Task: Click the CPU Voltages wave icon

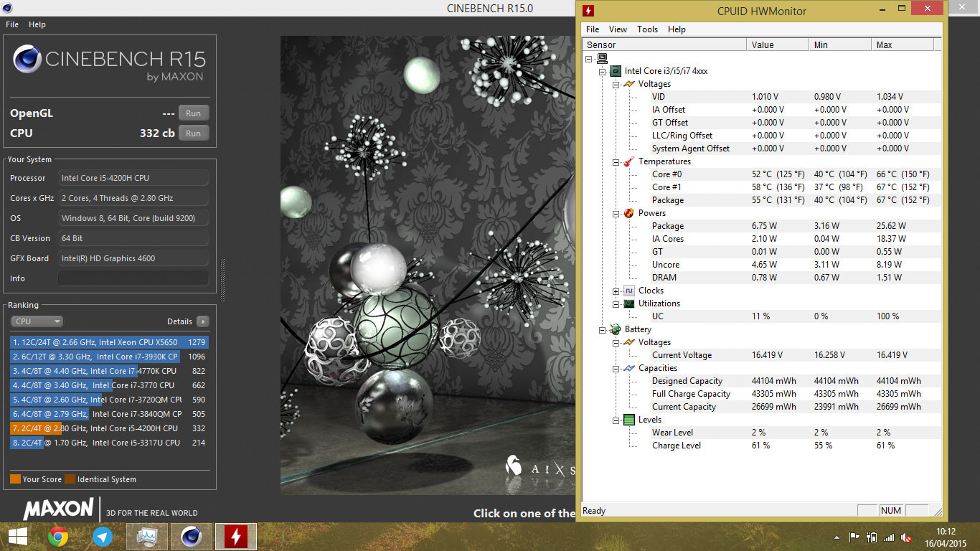Action: tap(628, 84)
